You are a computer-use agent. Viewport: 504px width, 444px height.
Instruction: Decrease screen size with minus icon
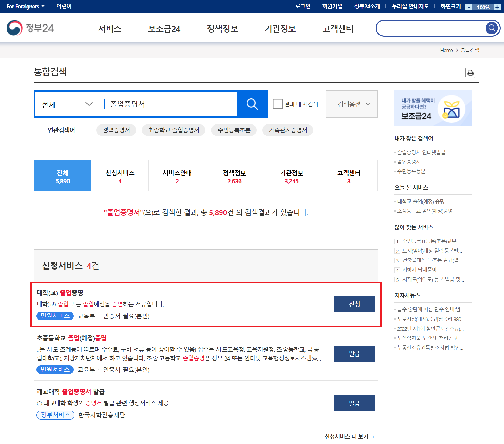click(x=469, y=7)
